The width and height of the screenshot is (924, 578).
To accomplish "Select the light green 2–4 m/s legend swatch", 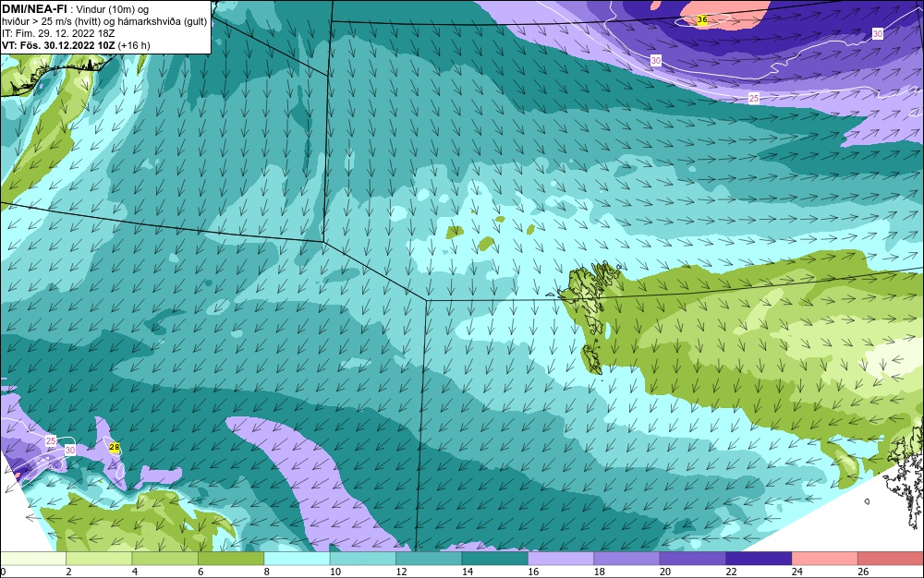I will coord(99,559).
